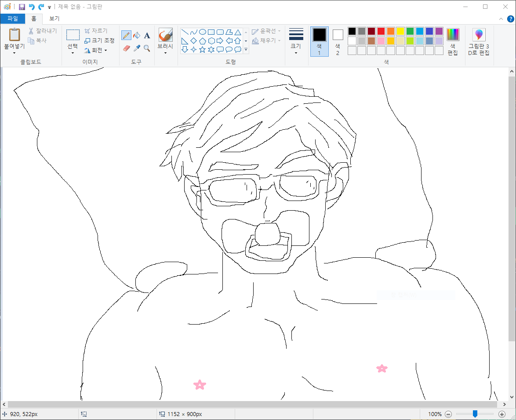
Task: Open the File (파일) menu
Action: tap(12, 18)
